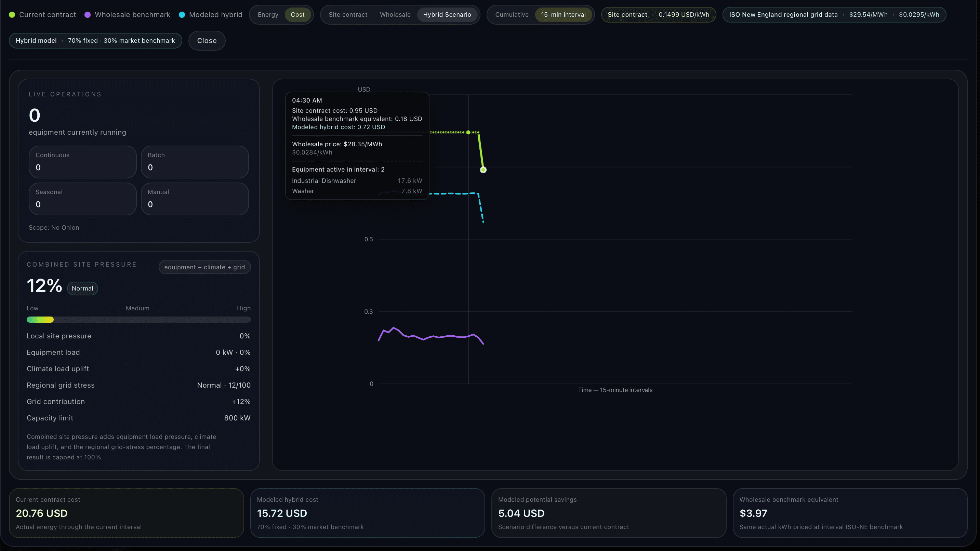The height and width of the screenshot is (551, 980).
Task: Click ISO New England regional grid data chip
Action: coord(834,15)
